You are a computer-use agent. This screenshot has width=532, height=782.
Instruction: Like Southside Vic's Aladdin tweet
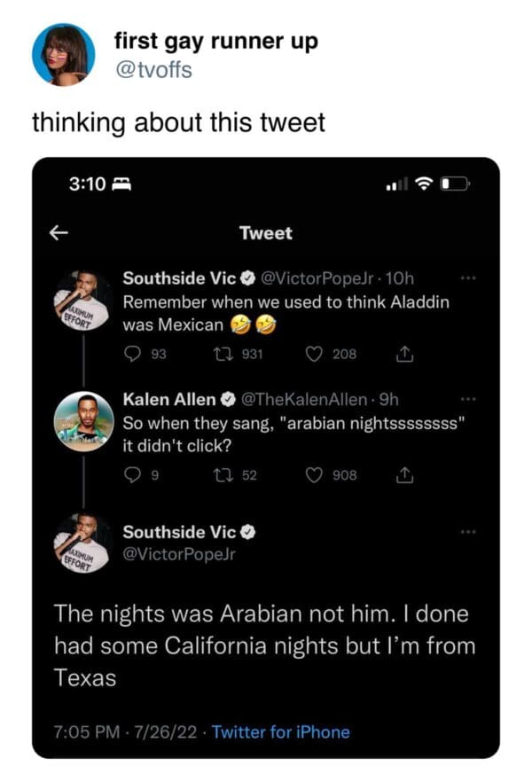click(315, 354)
